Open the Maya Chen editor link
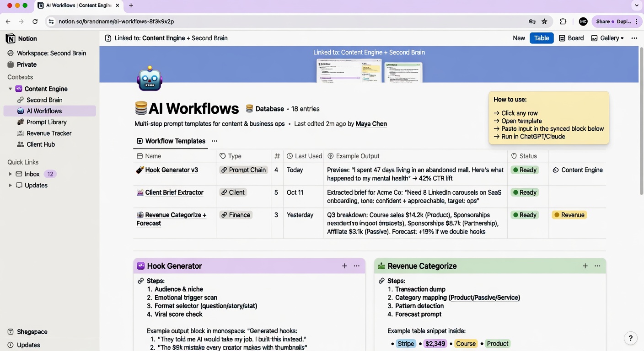The image size is (644, 351). click(x=371, y=124)
